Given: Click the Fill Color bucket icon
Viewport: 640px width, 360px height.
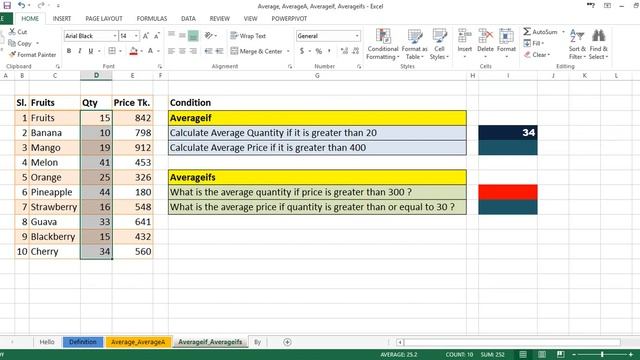Looking at the screenshot, I should coord(133,51).
